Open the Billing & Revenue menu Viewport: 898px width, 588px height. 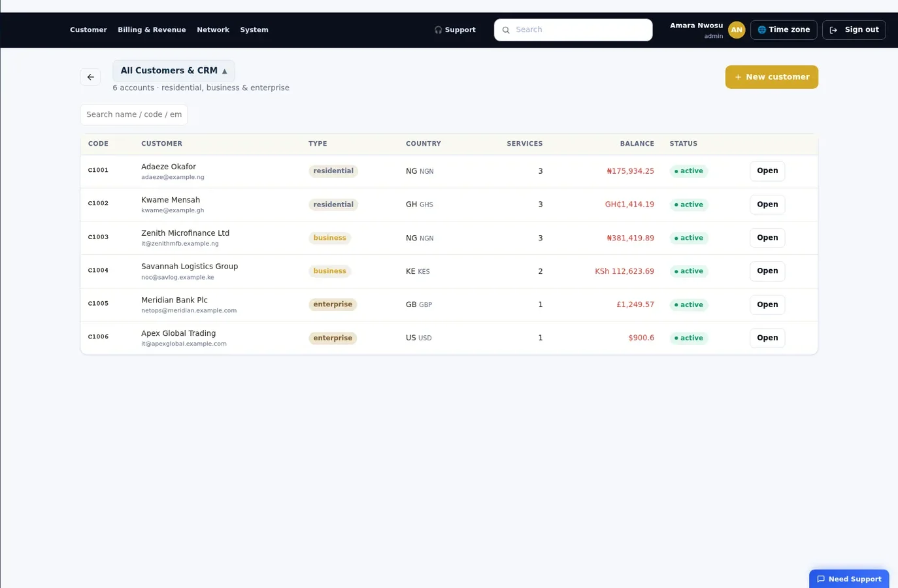point(152,30)
